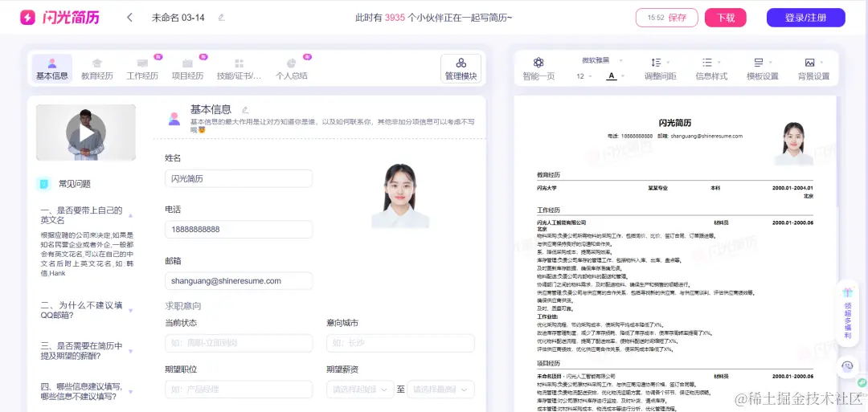Image resolution: width=868 pixels, height=412 pixels.
Task: Open the font color A picker
Action: coord(615,76)
